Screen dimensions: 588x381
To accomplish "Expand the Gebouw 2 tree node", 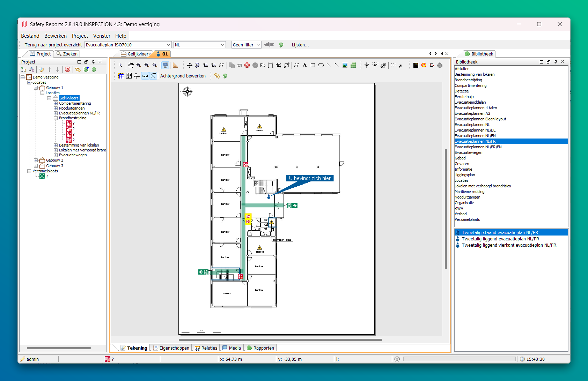I will coord(36,160).
